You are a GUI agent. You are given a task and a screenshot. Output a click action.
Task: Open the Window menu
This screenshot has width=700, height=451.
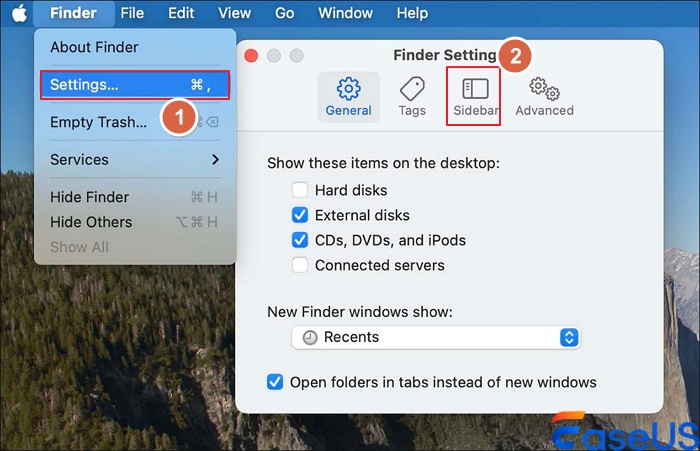click(x=346, y=13)
